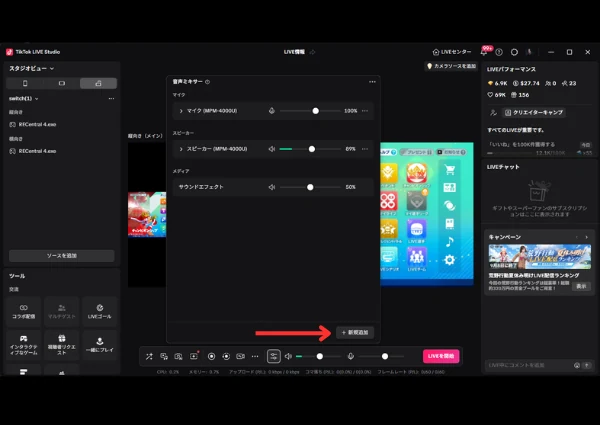Toggle mute on the サウンドエフェクト row

click(x=272, y=187)
